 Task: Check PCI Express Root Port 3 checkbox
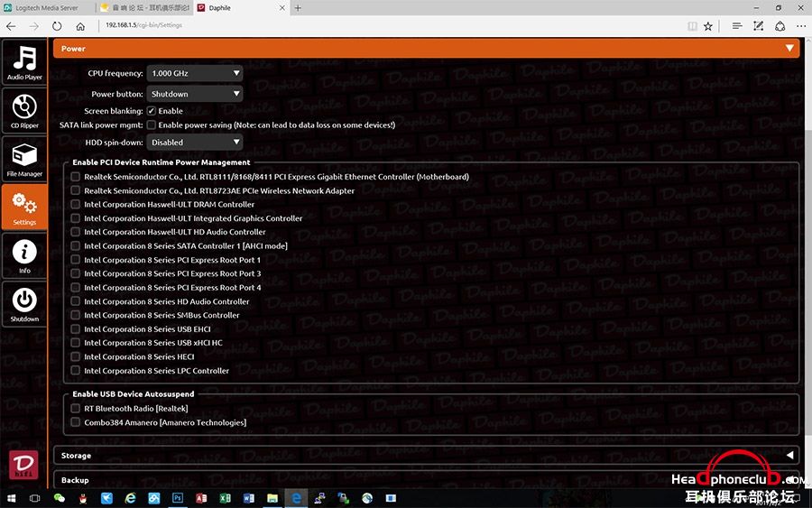76,273
